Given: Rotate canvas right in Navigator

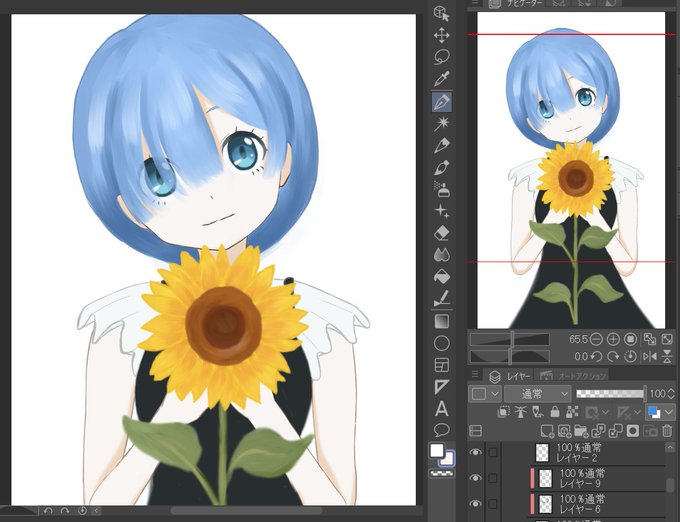Looking at the screenshot, I should [x=613, y=356].
